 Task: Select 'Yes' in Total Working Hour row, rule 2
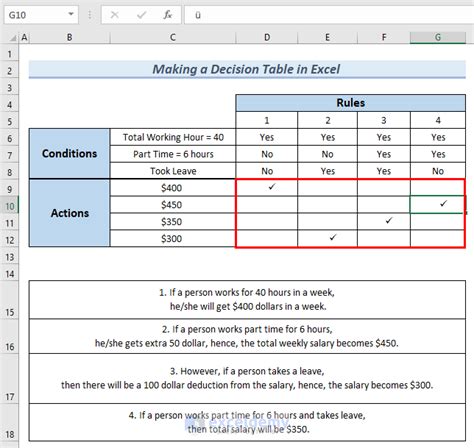click(327, 137)
